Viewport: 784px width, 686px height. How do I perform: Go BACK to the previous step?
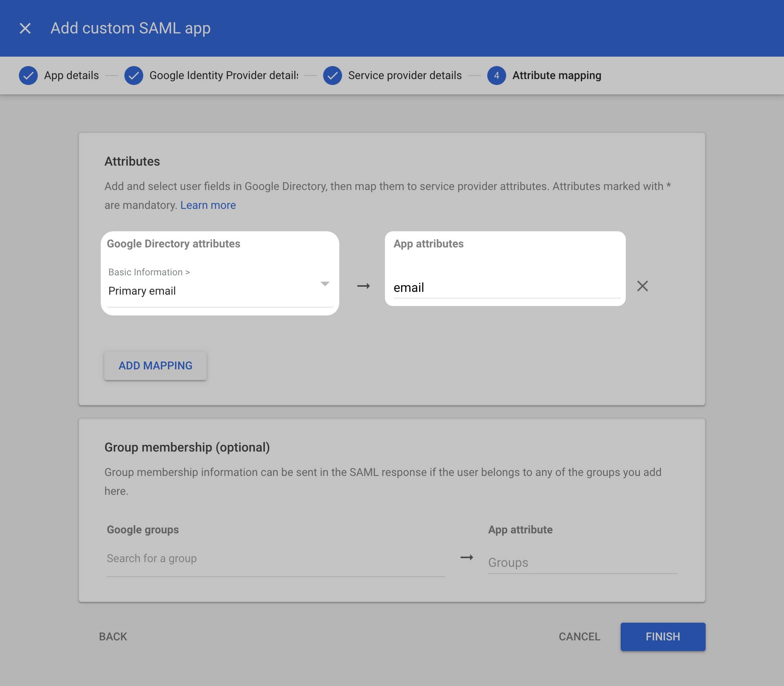point(113,637)
